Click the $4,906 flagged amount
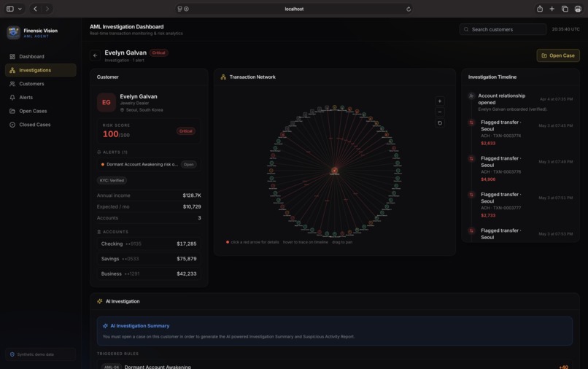 [x=488, y=179]
